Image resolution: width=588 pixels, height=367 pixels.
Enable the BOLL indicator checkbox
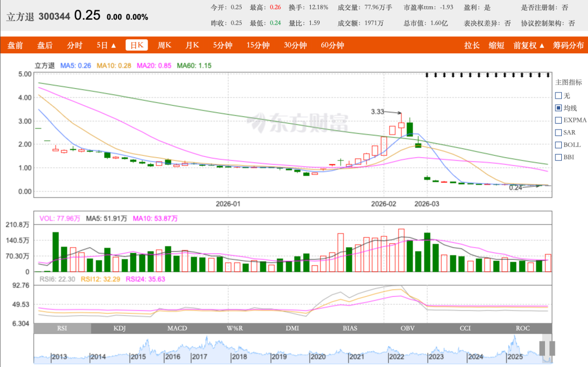click(x=559, y=145)
